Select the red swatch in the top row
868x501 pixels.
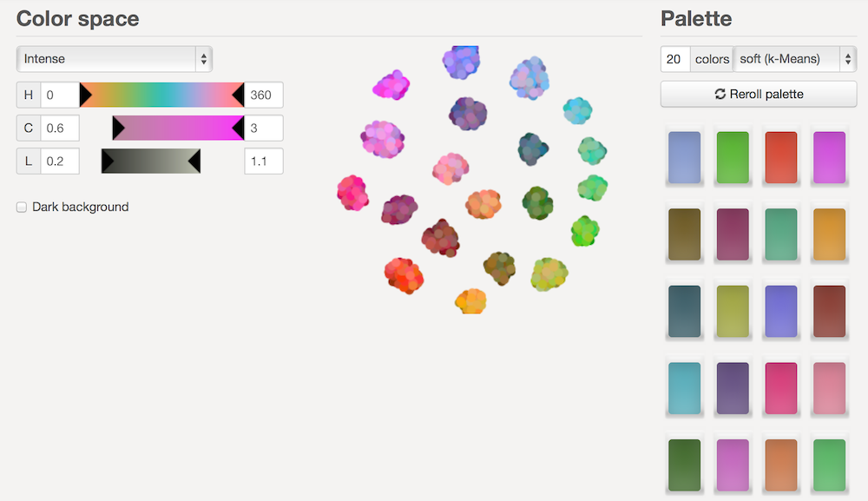[x=780, y=157]
